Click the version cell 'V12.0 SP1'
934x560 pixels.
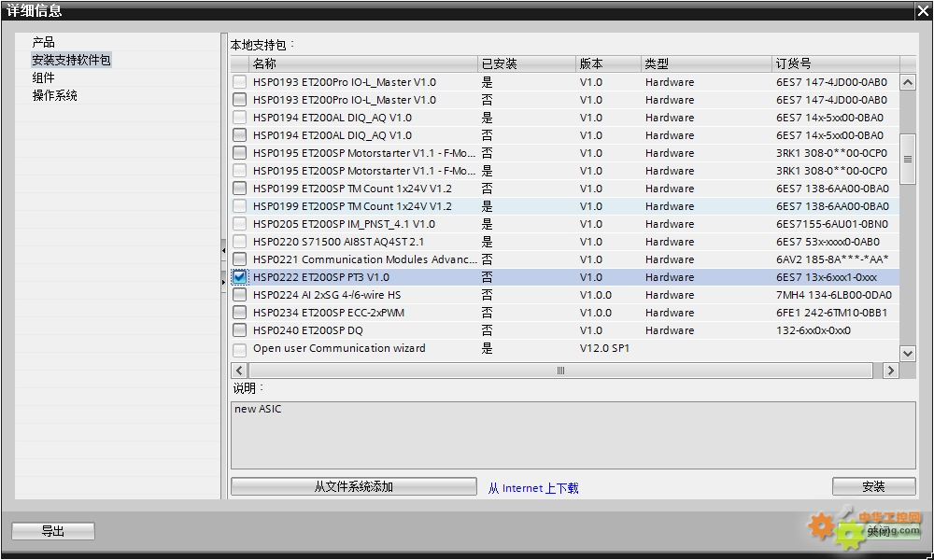604,348
